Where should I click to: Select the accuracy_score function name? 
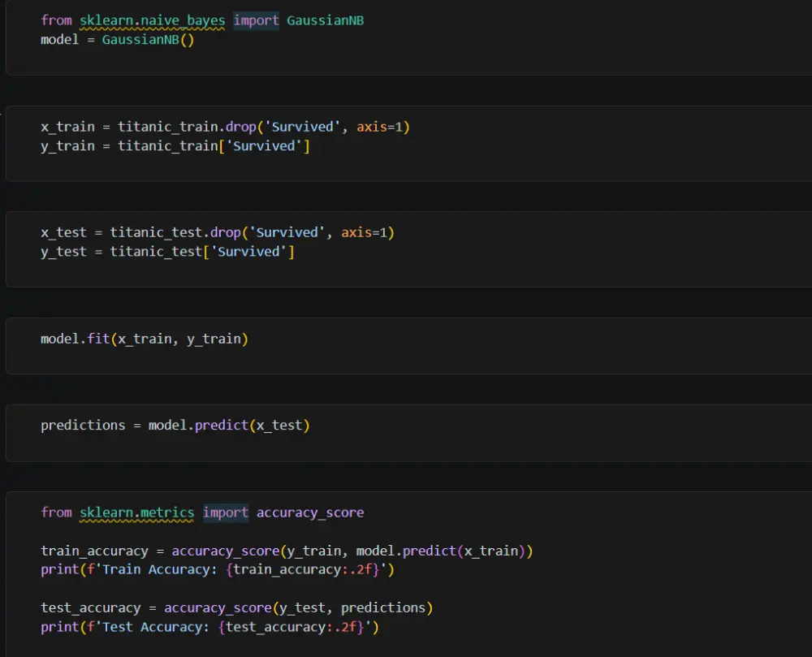[310, 512]
